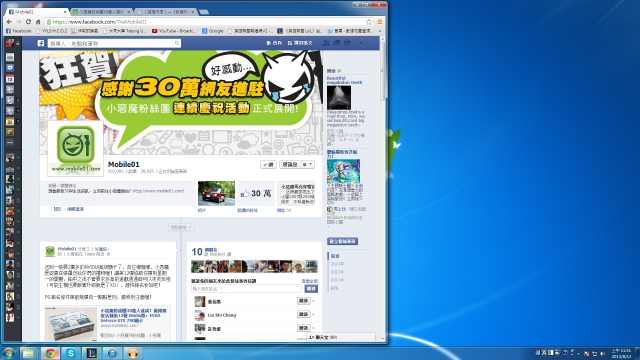This screenshot has width=640, height=360.
Task: Click the Facebook search input field
Action: [111, 43]
